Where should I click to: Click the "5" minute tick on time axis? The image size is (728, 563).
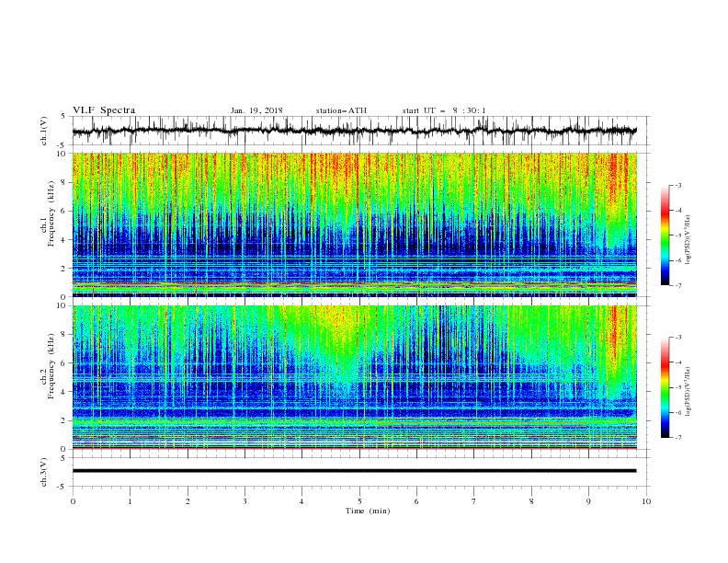pyautogui.click(x=359, y=501)
